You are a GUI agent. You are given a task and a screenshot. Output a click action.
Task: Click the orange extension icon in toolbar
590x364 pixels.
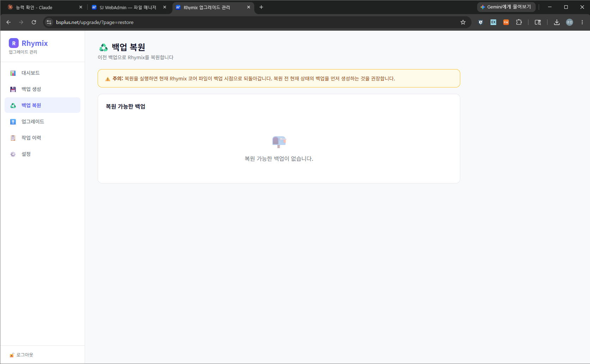click(x=506, y=22)
